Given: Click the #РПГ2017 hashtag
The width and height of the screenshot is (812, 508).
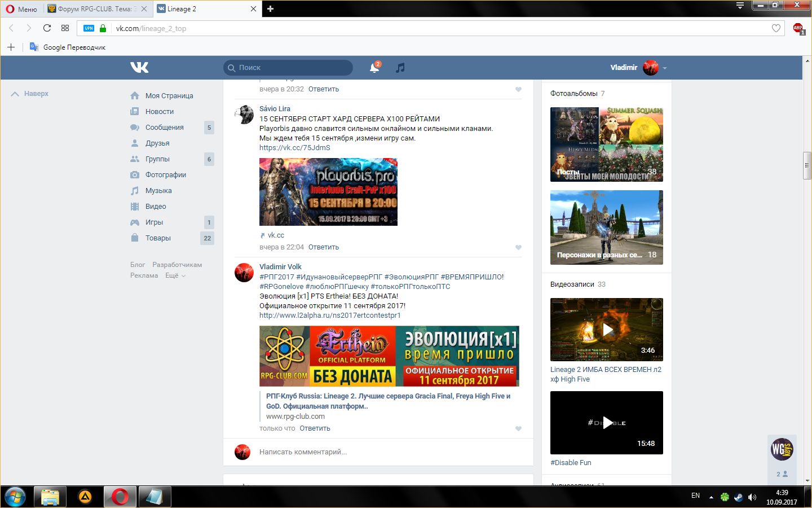Looking at the screenshot, I should pos(277,277).
